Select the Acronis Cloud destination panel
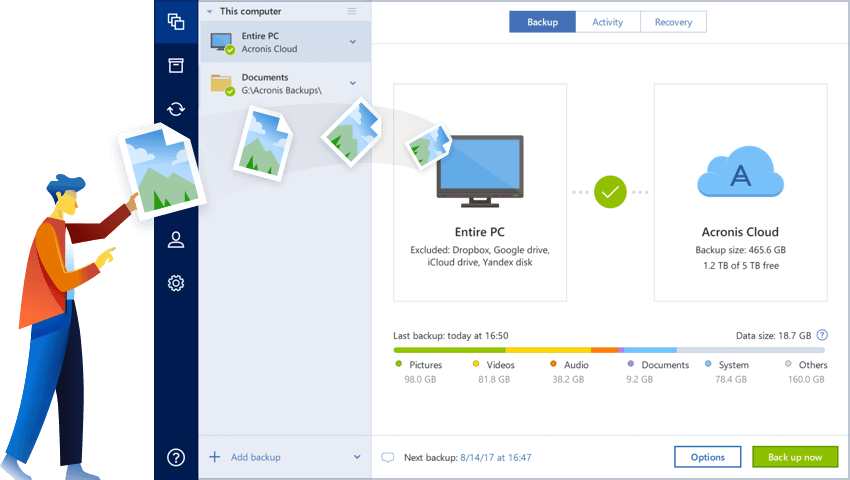 click(x=740, y=192)
